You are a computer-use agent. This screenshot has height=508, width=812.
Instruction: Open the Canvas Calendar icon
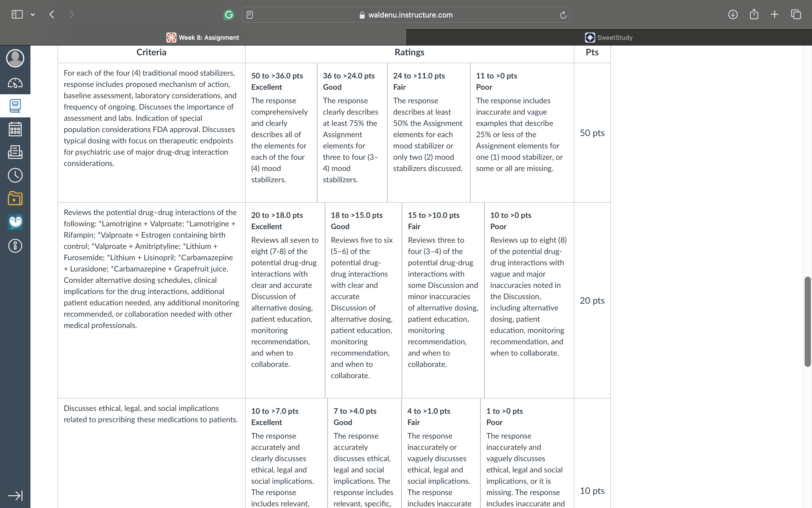pos(15,129)
